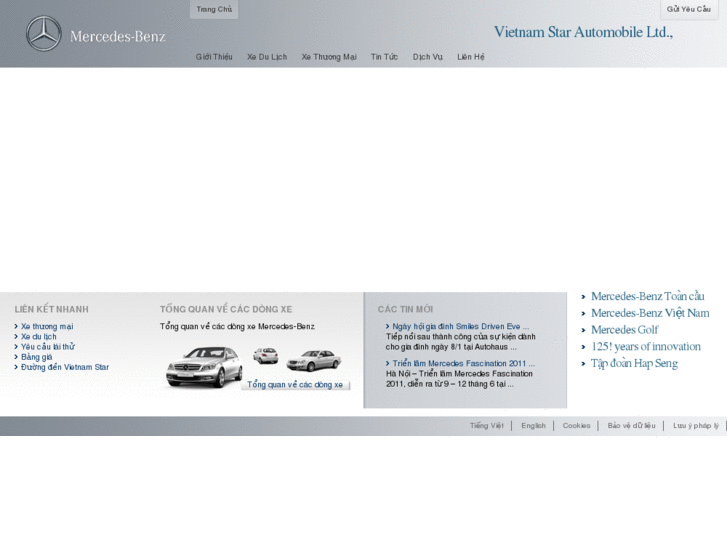Open the Liên Hệ menu
Viewport: 727px width, 545px height.
[471, 57]
